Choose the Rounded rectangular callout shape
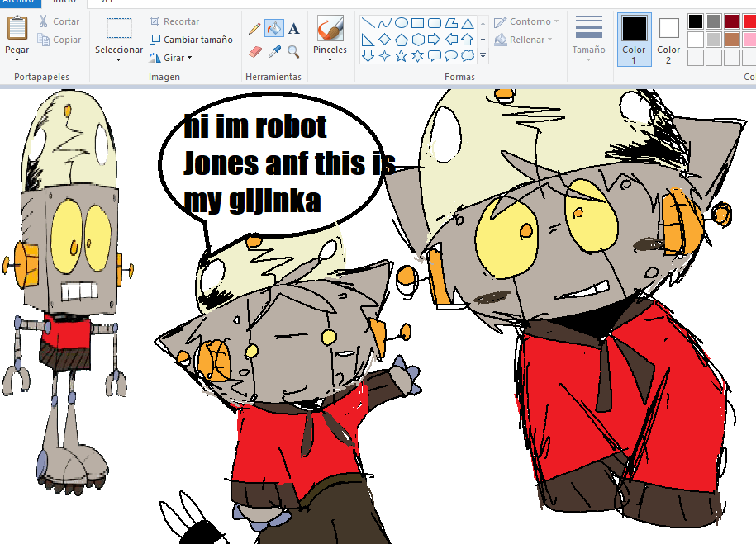This screenshot has width=756, height=544. (435, 56)
